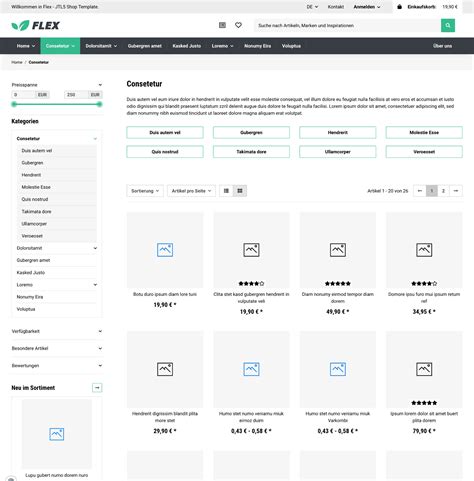Click Takimata dore category button
The width and height of the screenshot is (474, 481).
[x=251, y=152]
